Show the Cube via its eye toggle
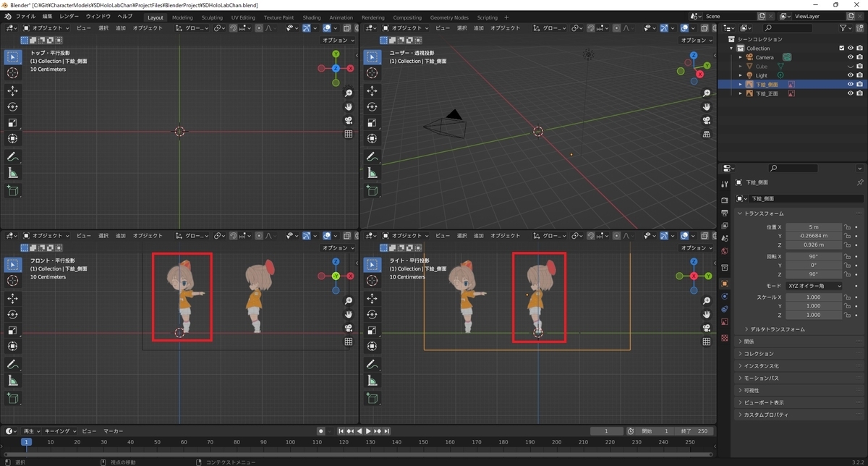This screenshot has height=466, width=868. coord(851,67)
